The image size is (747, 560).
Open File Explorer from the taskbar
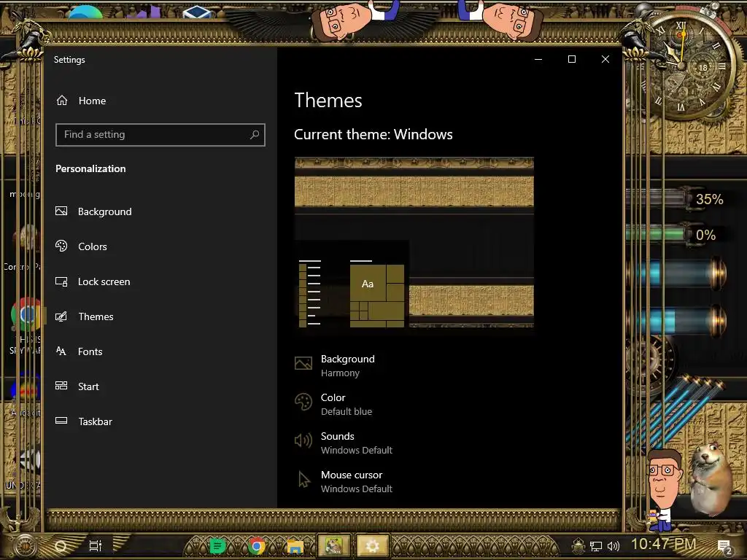[x=295, y=545]
